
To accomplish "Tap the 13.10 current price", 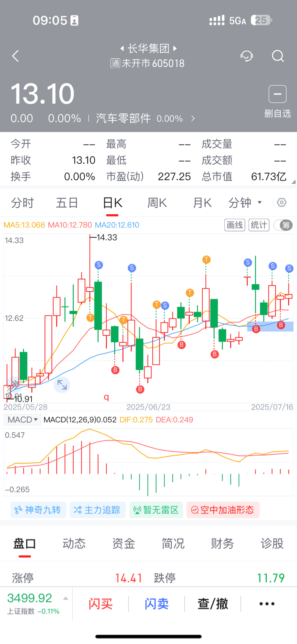I will coord(43,94).
